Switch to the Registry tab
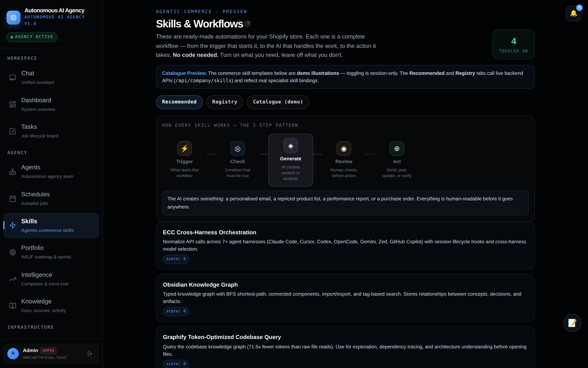 (225, 102)
